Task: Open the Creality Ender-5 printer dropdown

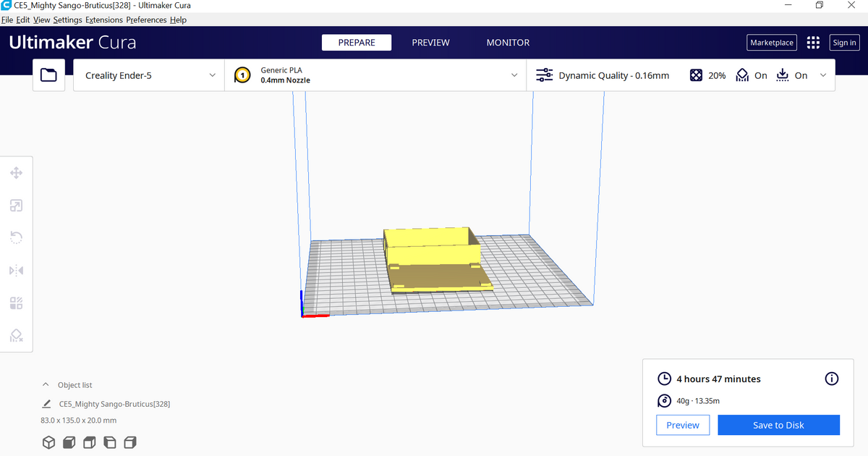Action: point(149,75)
